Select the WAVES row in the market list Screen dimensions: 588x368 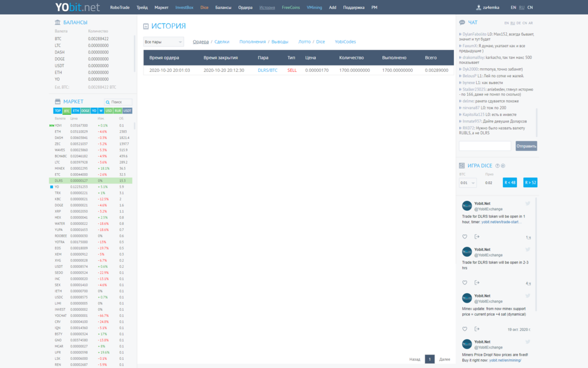coord(91,150)
